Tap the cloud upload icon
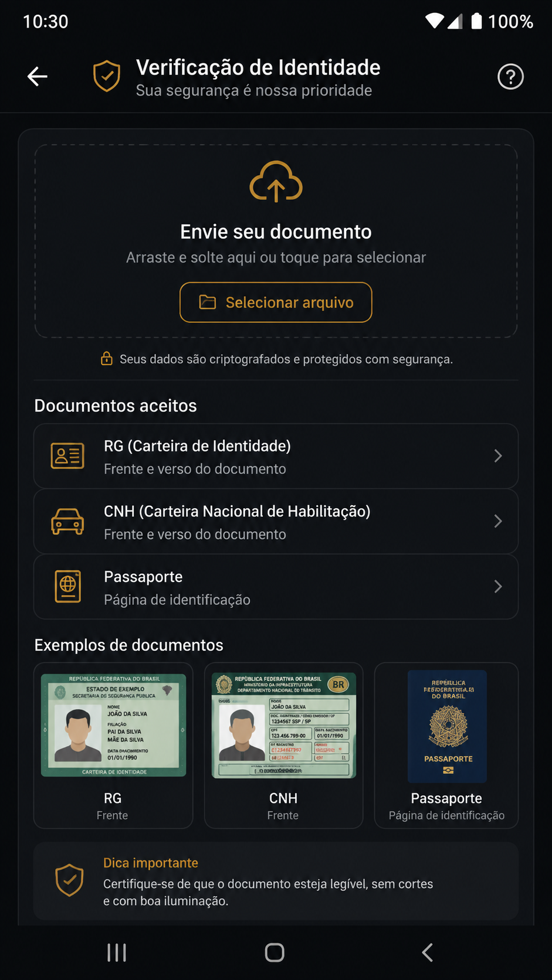 [x=276, y=181]
